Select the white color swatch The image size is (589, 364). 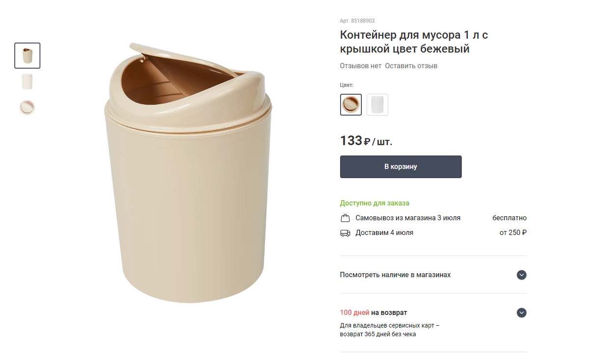(x=377, y=104)
